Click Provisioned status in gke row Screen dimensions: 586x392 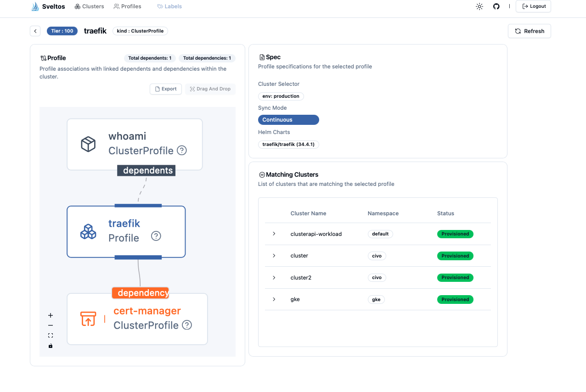click(x=455, y=299)
